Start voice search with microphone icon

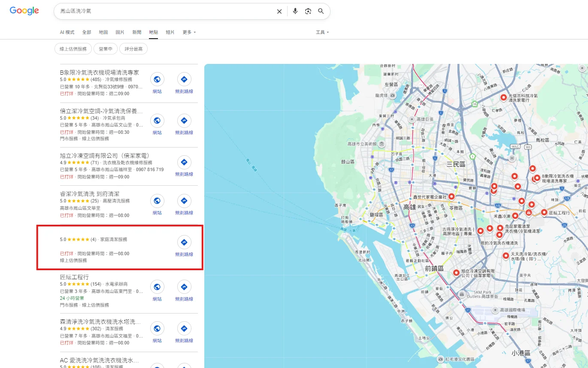pyautogui.click(x=295, y=11)
